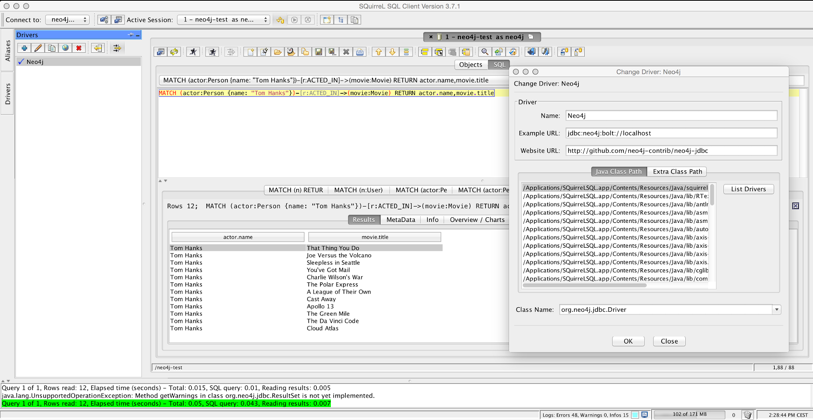Click the show driver file icon with yellow arrow
813x420 pixels.
coord(97,48)
